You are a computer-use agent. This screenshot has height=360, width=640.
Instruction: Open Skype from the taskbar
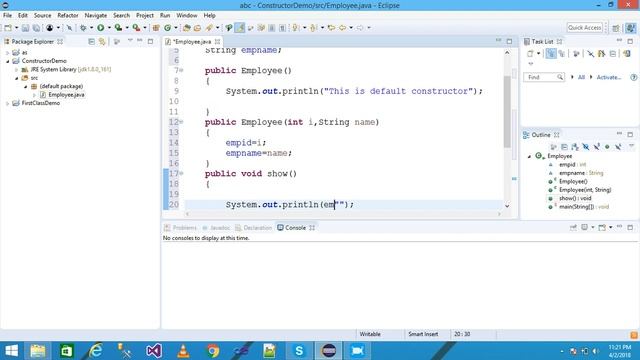(299, 351)
